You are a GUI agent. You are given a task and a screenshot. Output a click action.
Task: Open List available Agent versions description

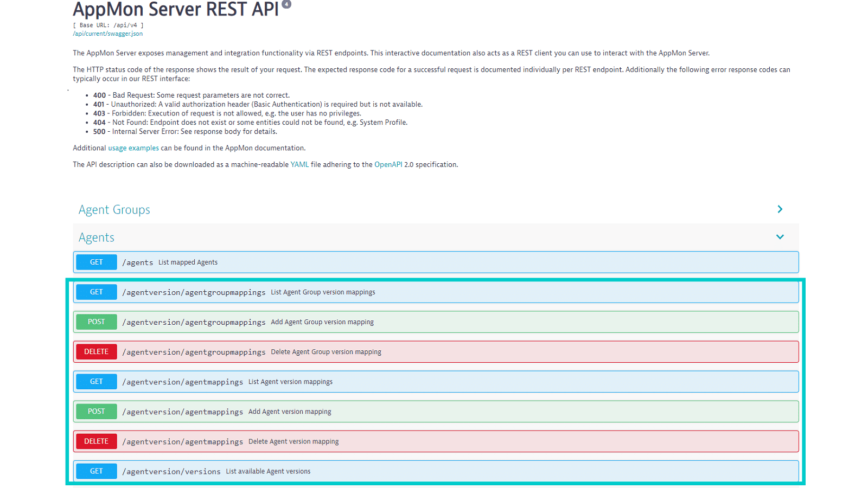(268, 471)
